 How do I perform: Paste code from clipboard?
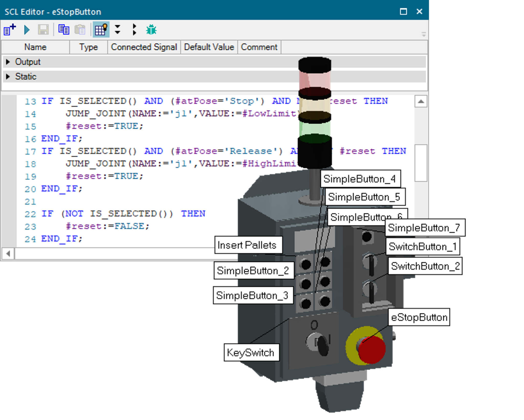tap(80, 30)
